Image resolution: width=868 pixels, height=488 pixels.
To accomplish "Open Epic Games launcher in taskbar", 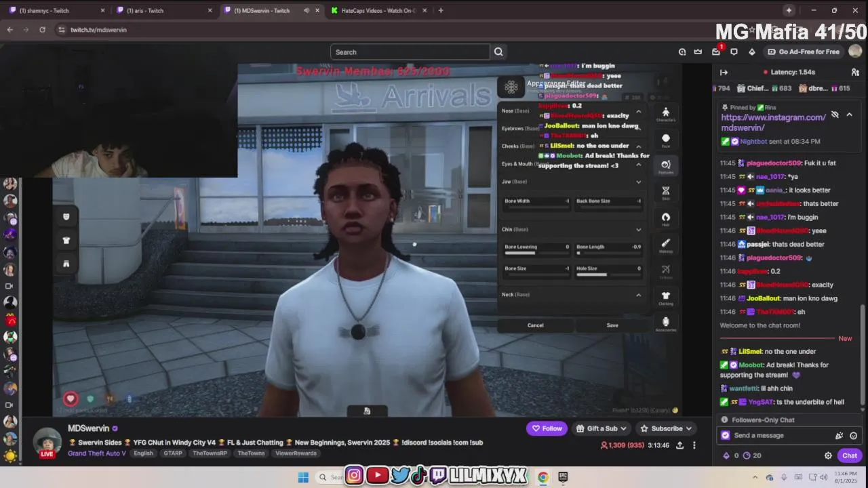I will pos(563,477).
